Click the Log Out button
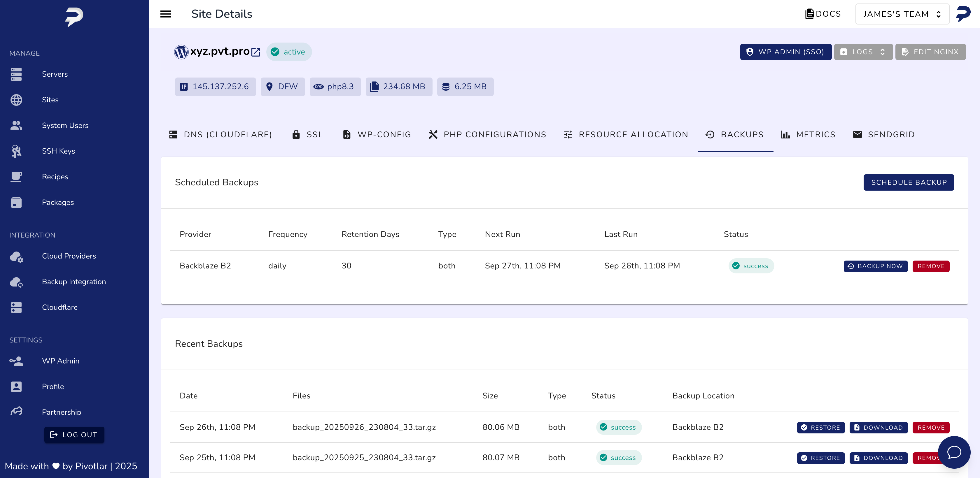 click(74, 435)
